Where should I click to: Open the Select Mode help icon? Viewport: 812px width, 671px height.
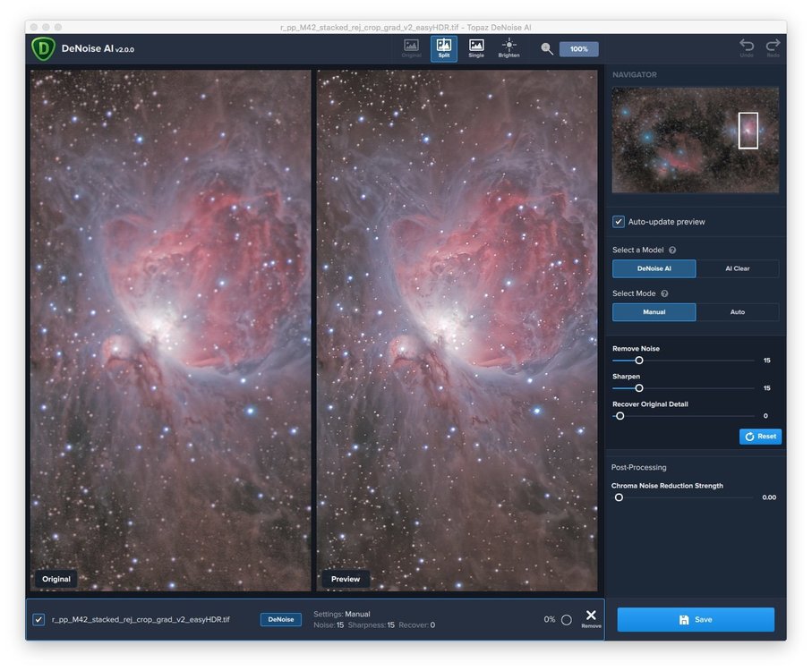[664, 293]
